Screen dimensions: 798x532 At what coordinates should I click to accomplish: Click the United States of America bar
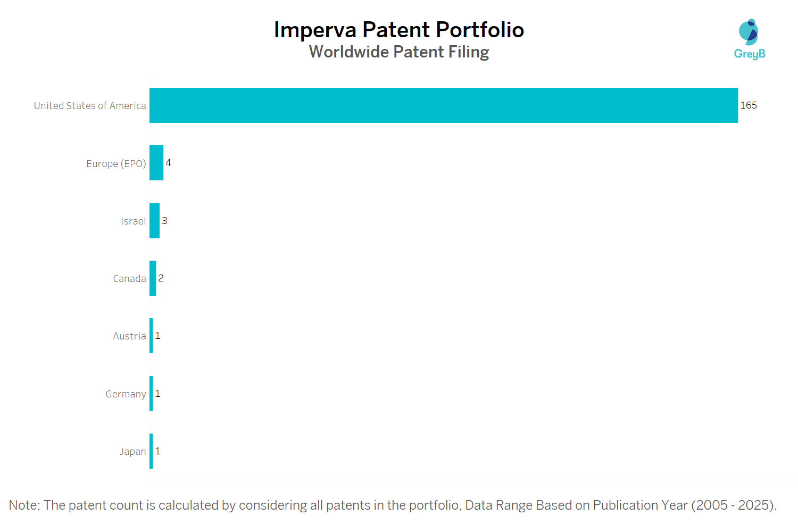(443, 105)
